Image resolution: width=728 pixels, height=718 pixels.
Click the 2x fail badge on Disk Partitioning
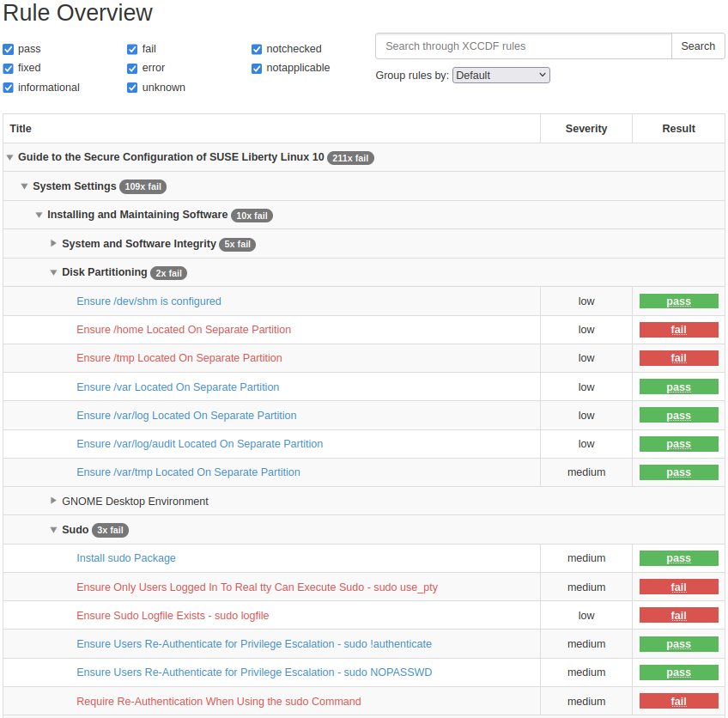coord(168,273)
